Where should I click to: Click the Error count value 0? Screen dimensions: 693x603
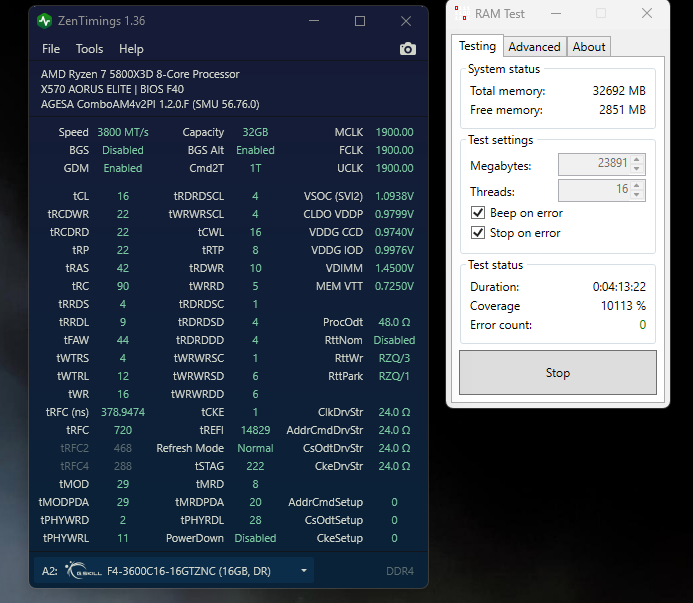[x=643, y=325]
